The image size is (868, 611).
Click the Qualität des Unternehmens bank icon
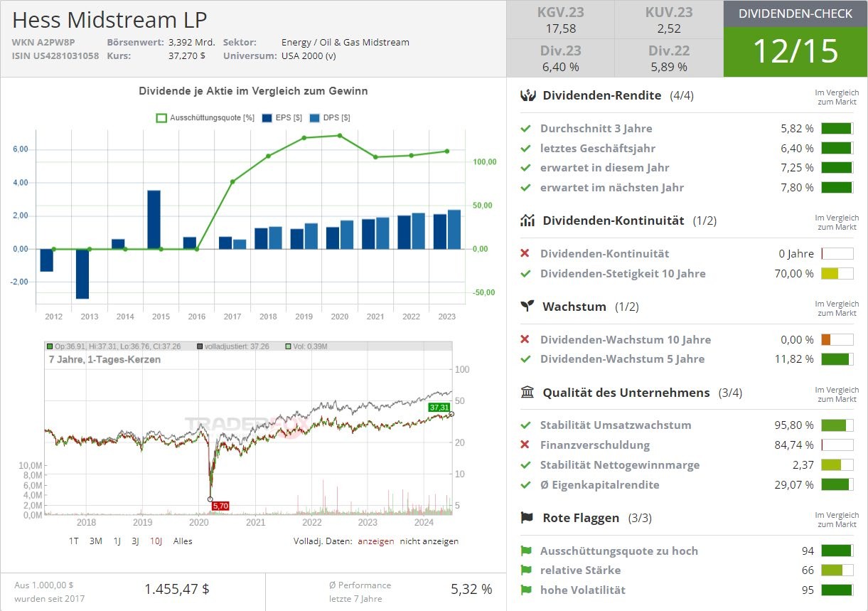[x=527, y=393]
